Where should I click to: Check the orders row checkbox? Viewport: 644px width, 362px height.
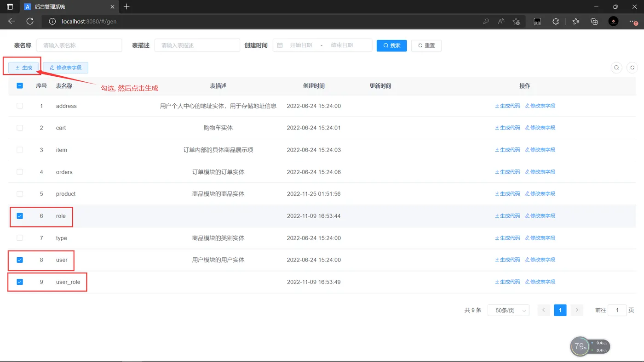20,172
